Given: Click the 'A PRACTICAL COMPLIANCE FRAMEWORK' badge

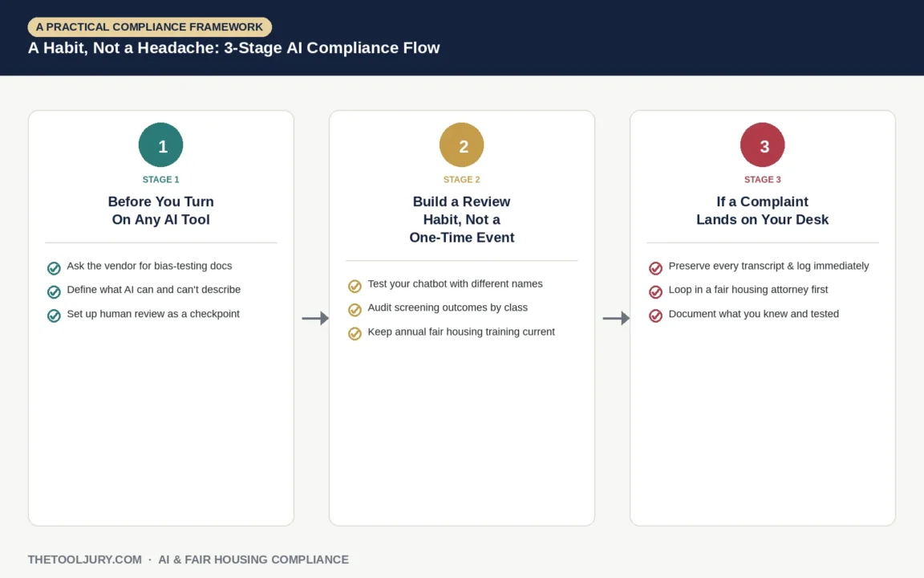Looking at the screenshot, I should (150, 27).
